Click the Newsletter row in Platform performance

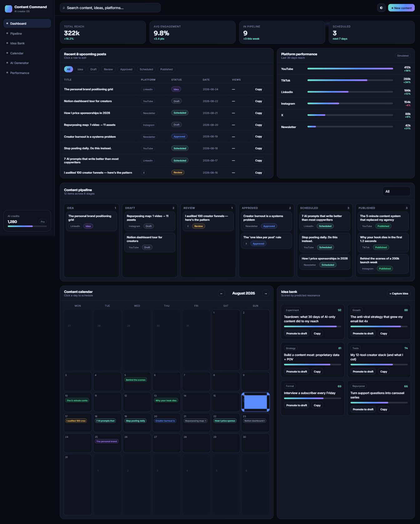pos(346,127)
